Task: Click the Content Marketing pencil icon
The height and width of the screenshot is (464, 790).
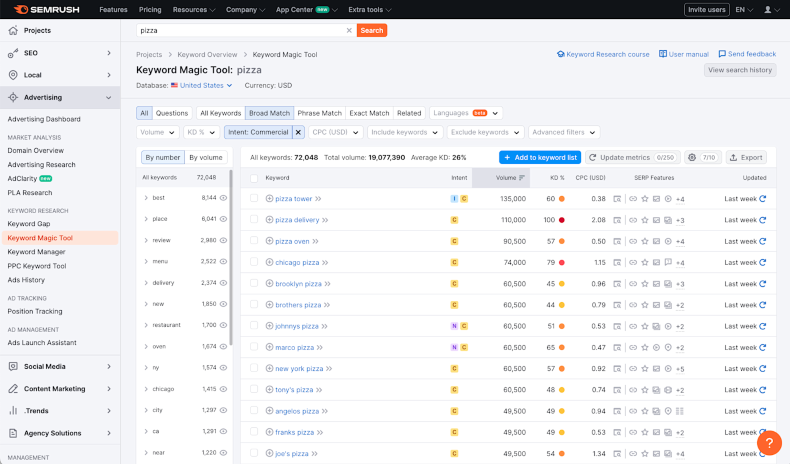Action: coord(13,388)
